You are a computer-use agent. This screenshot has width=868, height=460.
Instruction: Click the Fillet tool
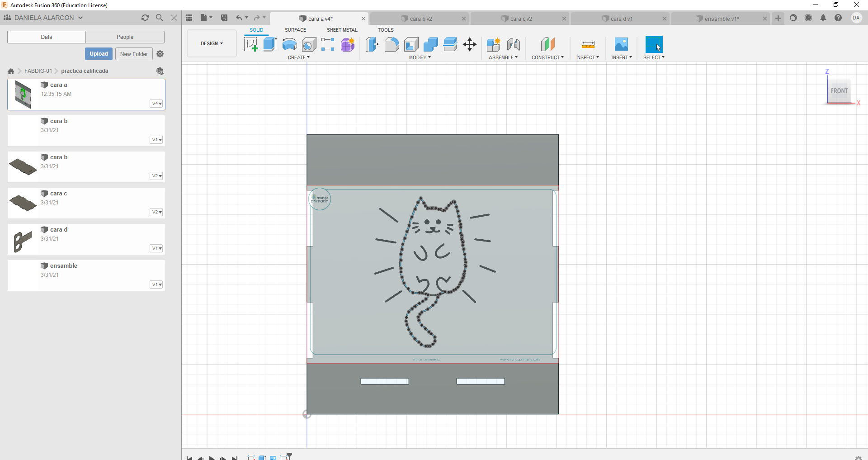(392, 44)
